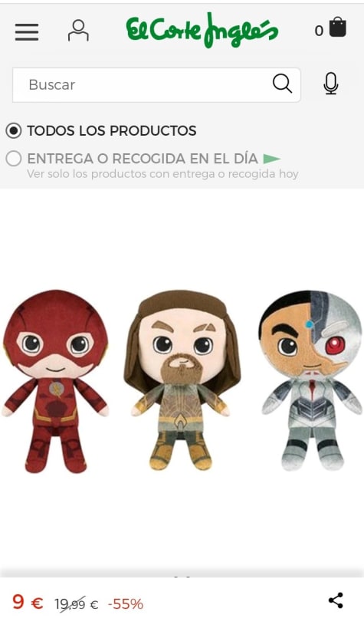Tap the magnifying glass search icon
364x618 pixels.
pyautogui.click(x=282, y=84)
